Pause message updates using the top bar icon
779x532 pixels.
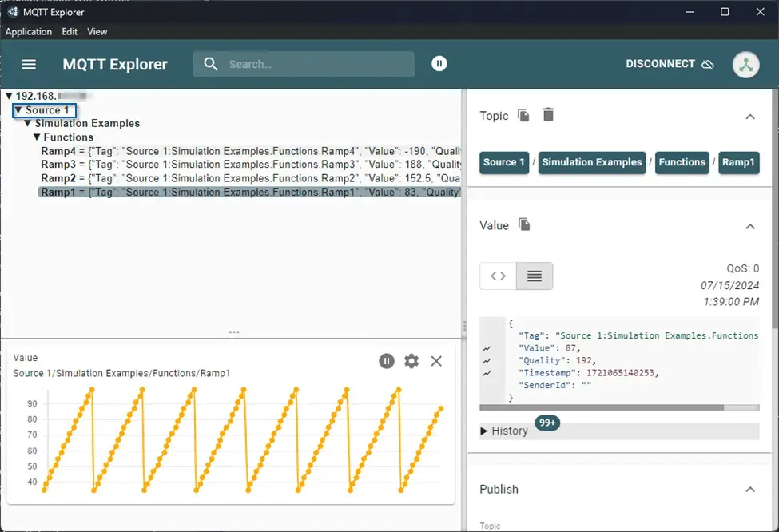point(439,63)
